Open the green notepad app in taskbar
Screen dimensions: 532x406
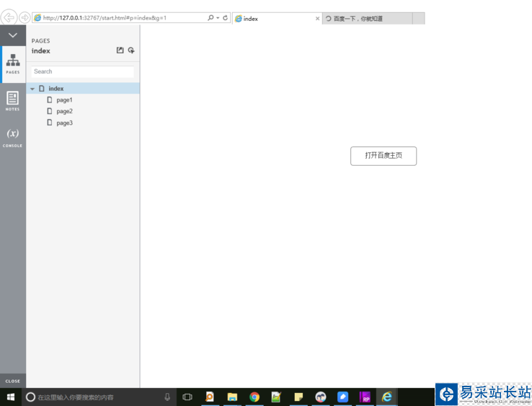(x=276, y=397)
